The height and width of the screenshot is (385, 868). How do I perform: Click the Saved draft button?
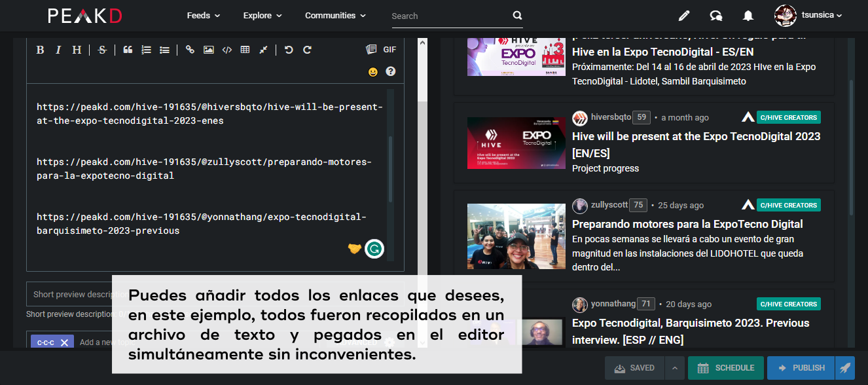pos(635,368)
